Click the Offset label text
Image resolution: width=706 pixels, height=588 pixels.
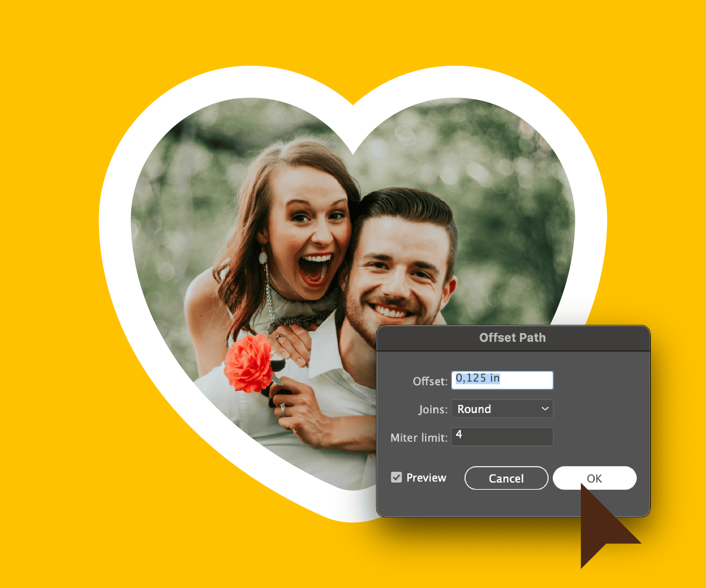[x=430, y=381]
